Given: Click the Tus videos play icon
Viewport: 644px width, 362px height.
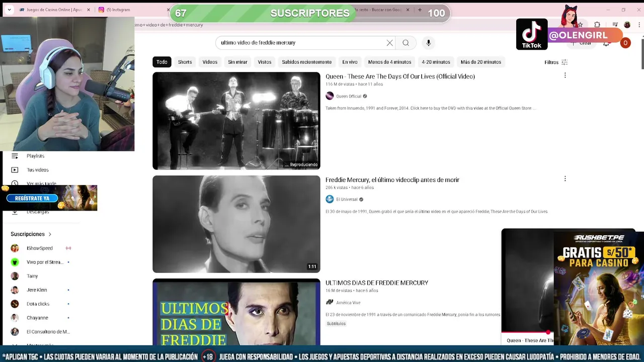Looking at the screenshot, I should tap(15, 170).
